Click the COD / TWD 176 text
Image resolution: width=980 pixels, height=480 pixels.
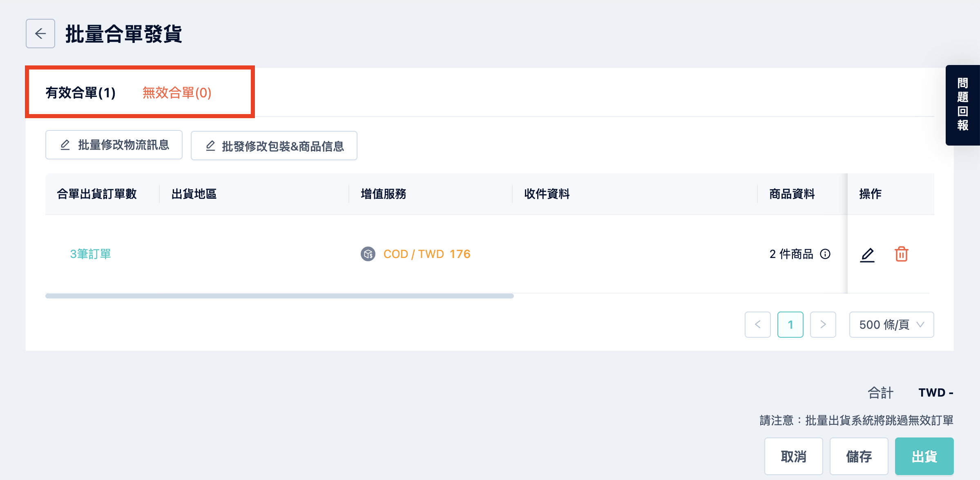(x=427, y=254)
